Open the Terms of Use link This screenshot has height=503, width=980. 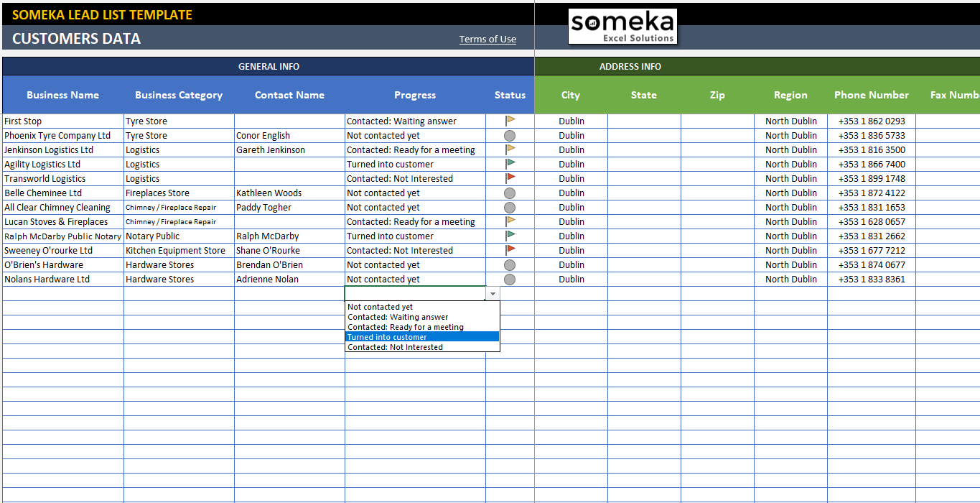pos(487,39)
